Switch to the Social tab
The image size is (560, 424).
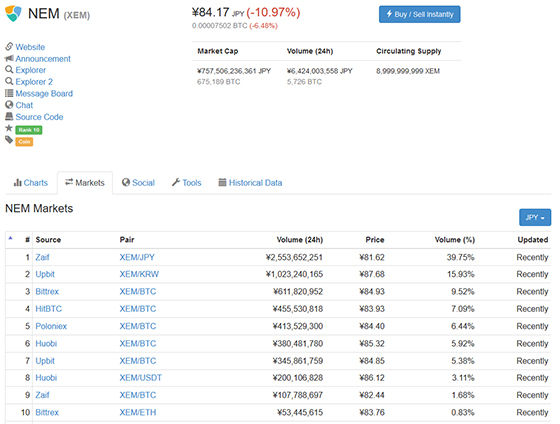point(138,183)
